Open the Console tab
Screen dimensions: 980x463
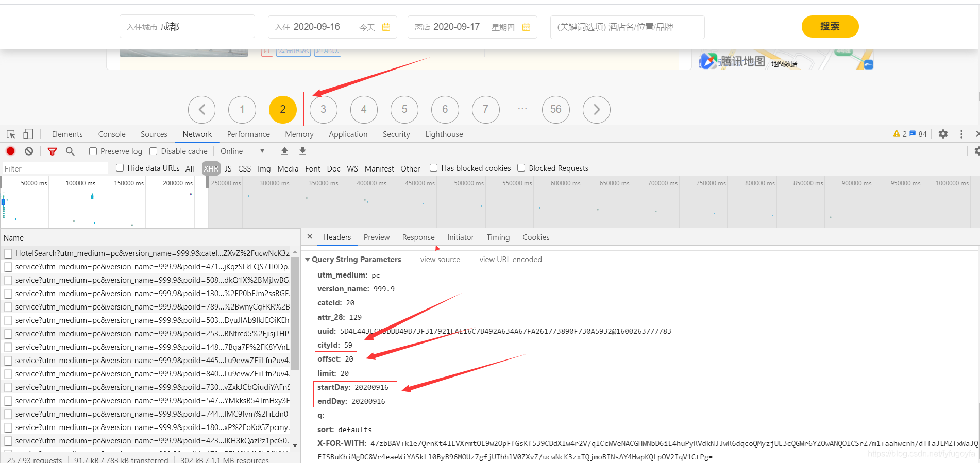coord(112,134)
